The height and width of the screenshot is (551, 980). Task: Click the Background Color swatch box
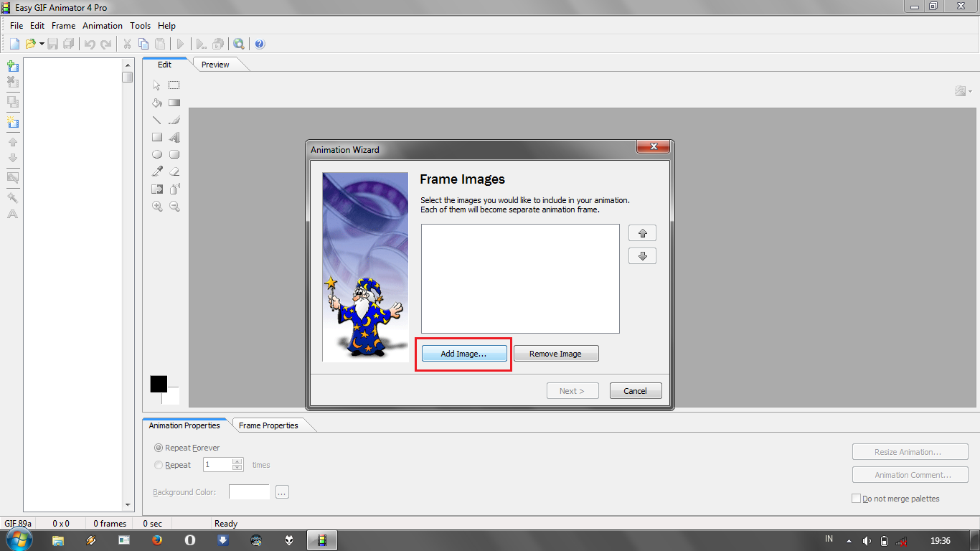[249, 492]
